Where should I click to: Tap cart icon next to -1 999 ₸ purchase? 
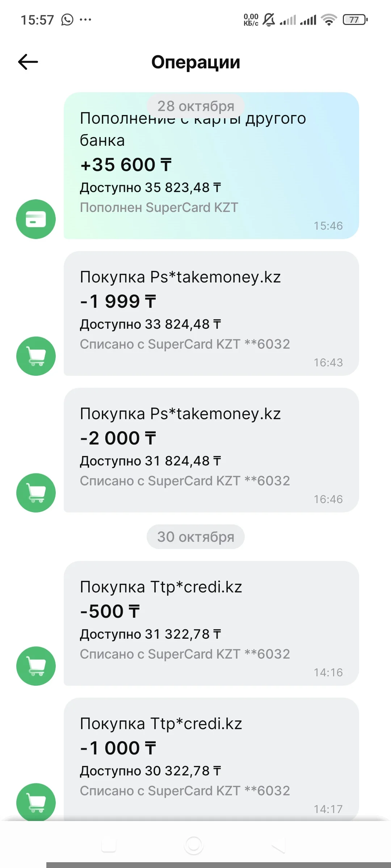point(36,356)
